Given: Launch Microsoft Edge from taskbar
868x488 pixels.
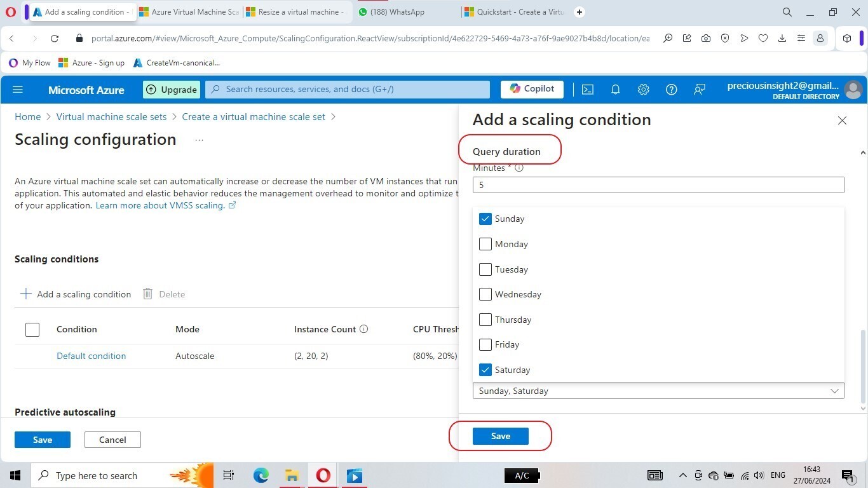Looking at the screenshot, I should 261,475.
